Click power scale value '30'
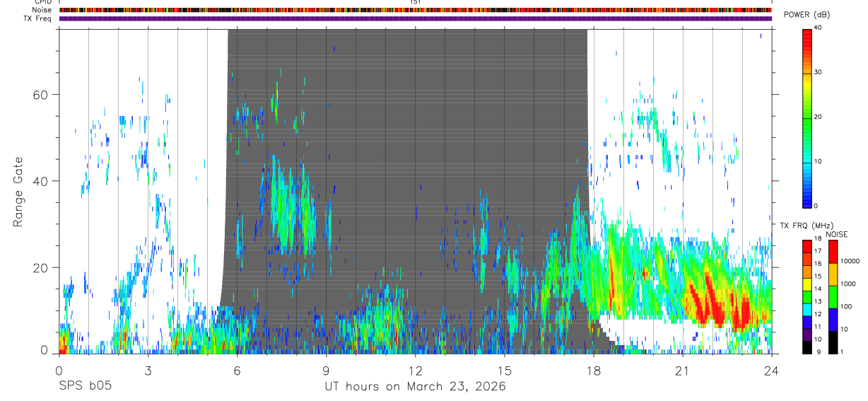The image size is (868, 401). tap(819, 72)
